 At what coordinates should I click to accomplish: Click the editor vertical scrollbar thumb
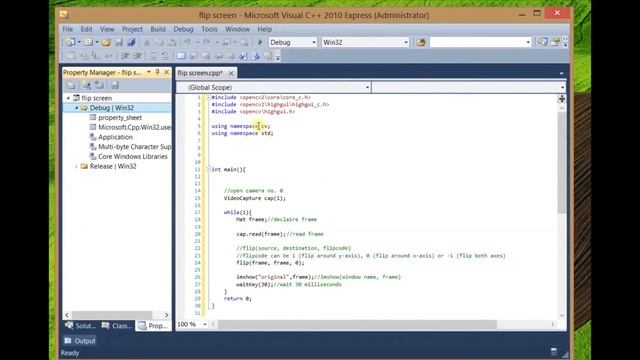click(562, 162)
